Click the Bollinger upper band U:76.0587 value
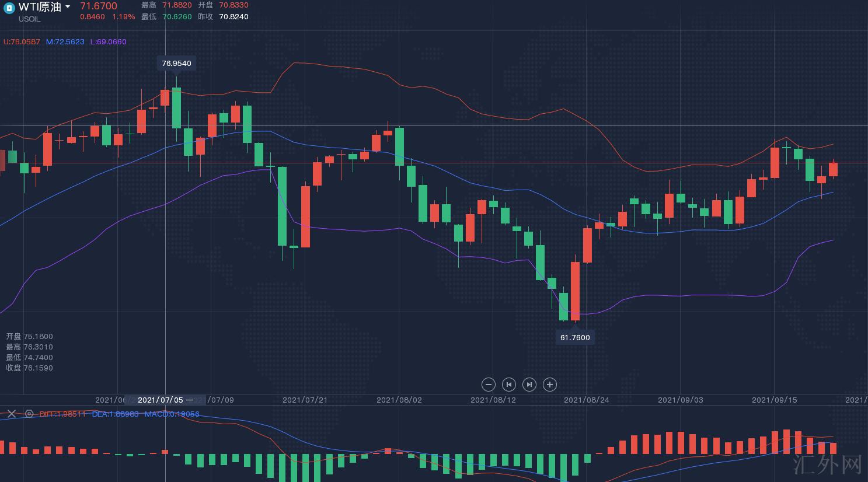Image resolution: width=868 pixels, height=482 pixels. tap(22, 42)
